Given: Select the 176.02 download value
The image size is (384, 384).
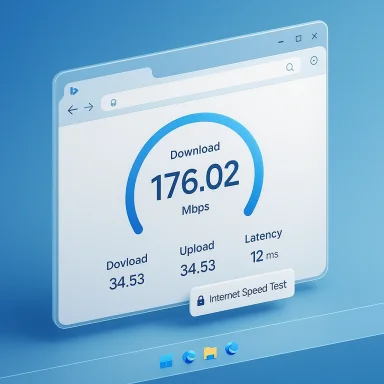Looking at the screenshot, I should (x=195, y=180).
